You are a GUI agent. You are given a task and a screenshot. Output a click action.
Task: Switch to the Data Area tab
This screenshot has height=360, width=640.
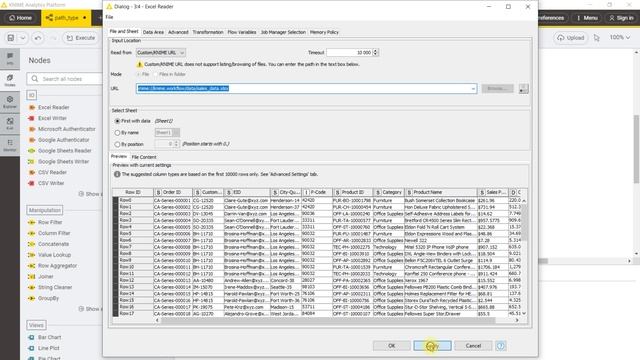click(153, 32)
